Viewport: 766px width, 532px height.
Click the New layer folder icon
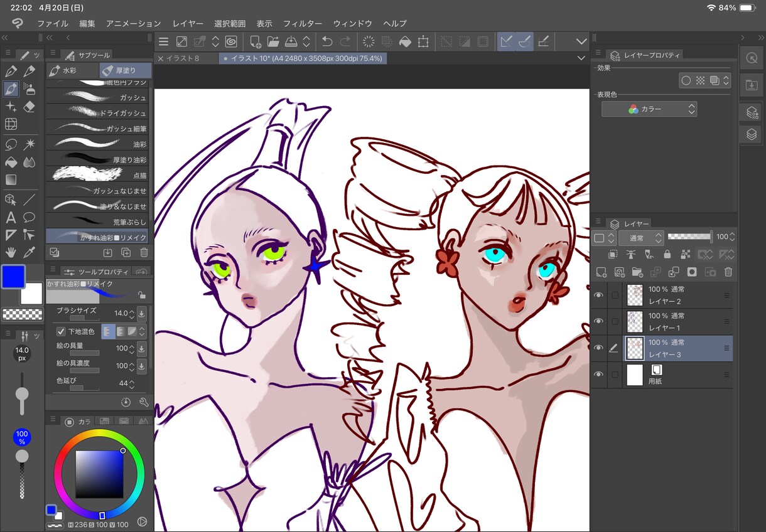pos(637,272)
